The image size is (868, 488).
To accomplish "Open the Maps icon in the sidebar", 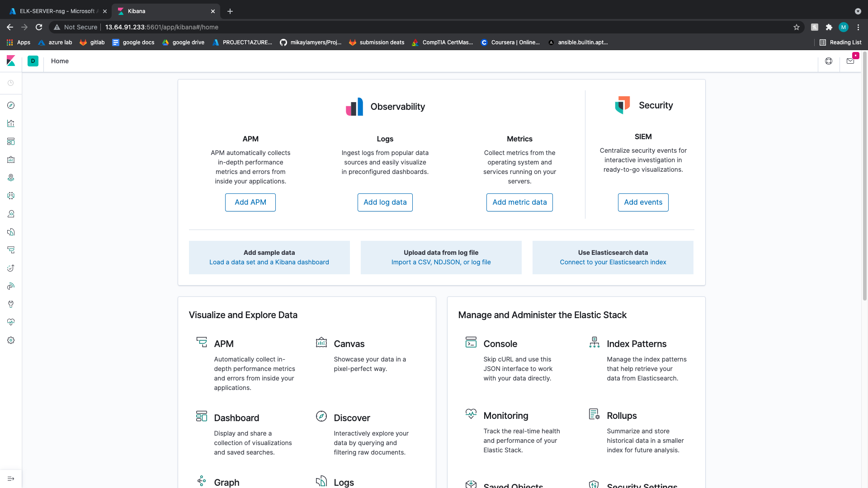I will [x=11, y=178].
